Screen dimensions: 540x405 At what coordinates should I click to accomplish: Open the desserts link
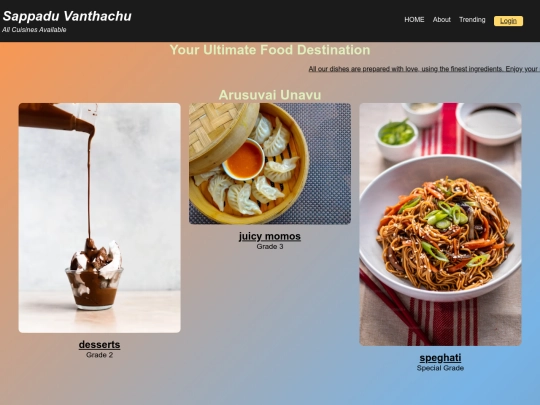(100, 344)
